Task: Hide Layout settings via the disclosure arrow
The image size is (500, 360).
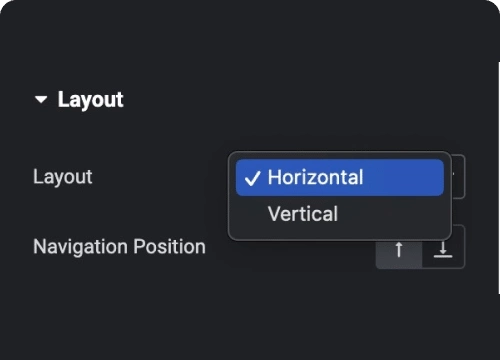Action: coord(41,99)
